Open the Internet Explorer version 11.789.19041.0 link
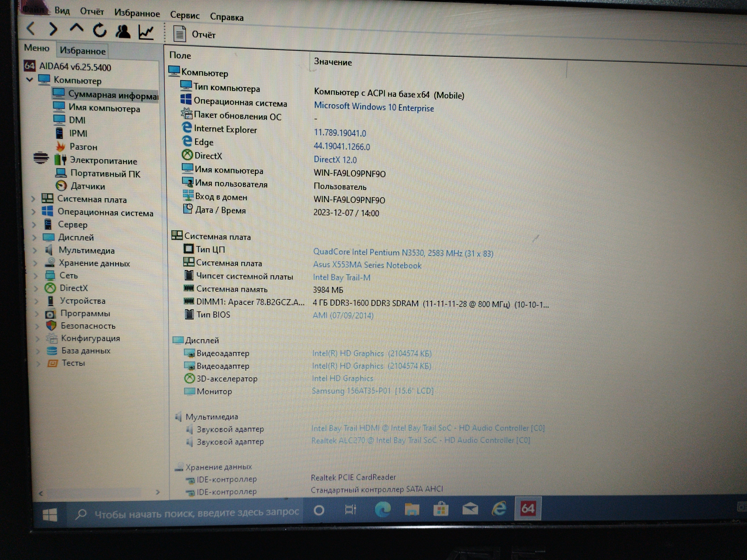747x560 pixels. pos(340,133)
